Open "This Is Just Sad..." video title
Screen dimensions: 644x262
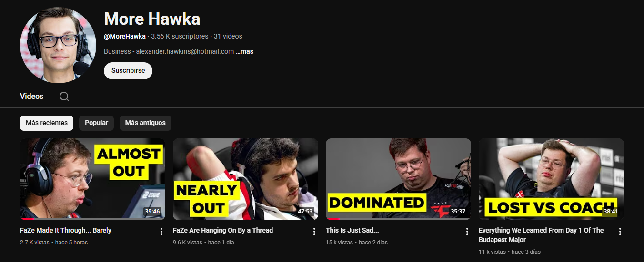352,230
